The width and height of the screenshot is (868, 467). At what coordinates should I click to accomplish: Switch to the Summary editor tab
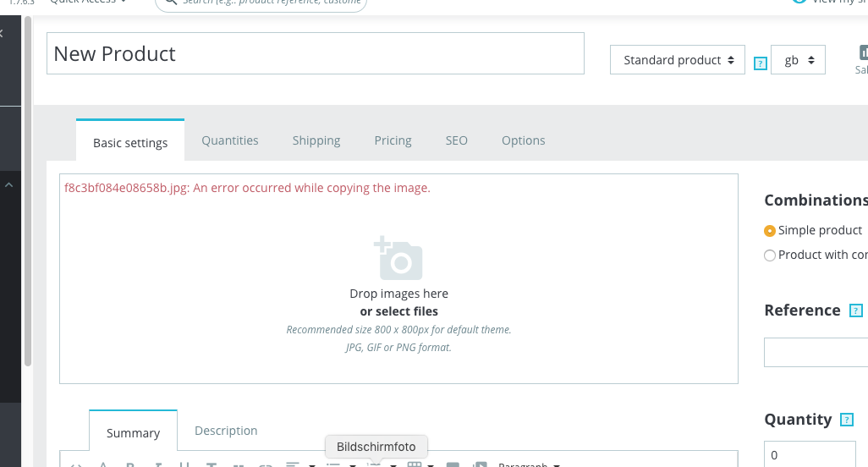[x=133, y=432]
